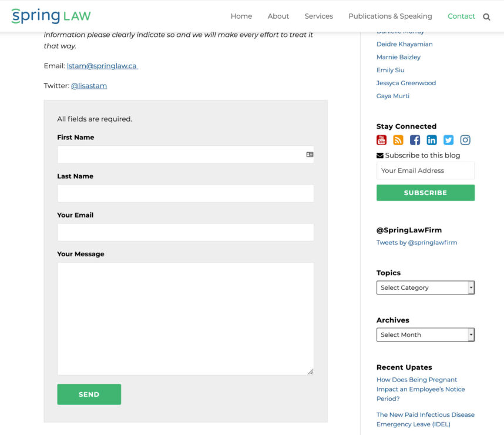Open the search magnifier icon

(486, 16)
